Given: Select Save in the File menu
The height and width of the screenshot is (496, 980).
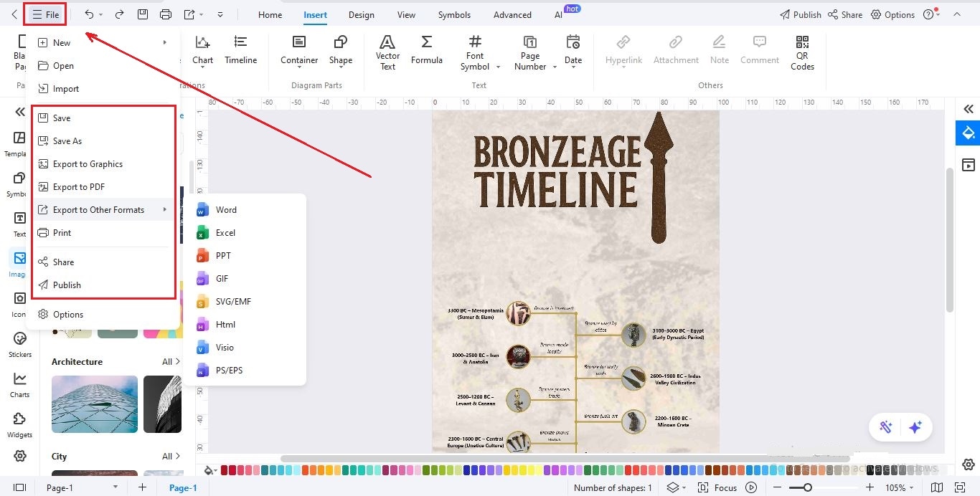Looking at the screenshot, I should click(x=103, y=118).
